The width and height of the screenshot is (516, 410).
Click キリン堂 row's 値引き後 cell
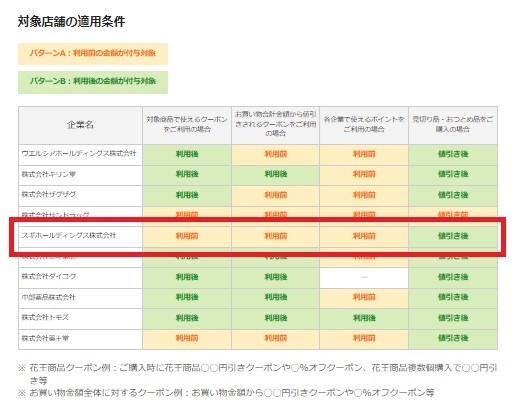(x=453, y=174)
